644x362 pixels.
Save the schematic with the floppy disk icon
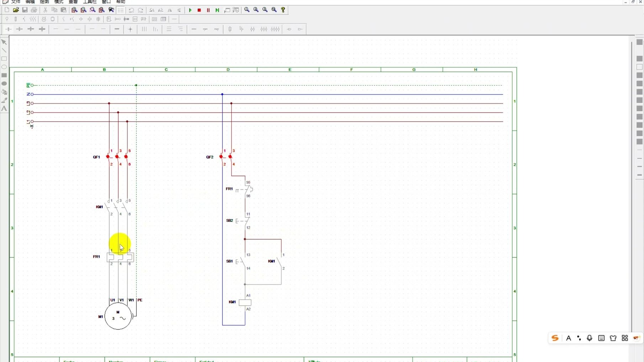pos(25,10)
